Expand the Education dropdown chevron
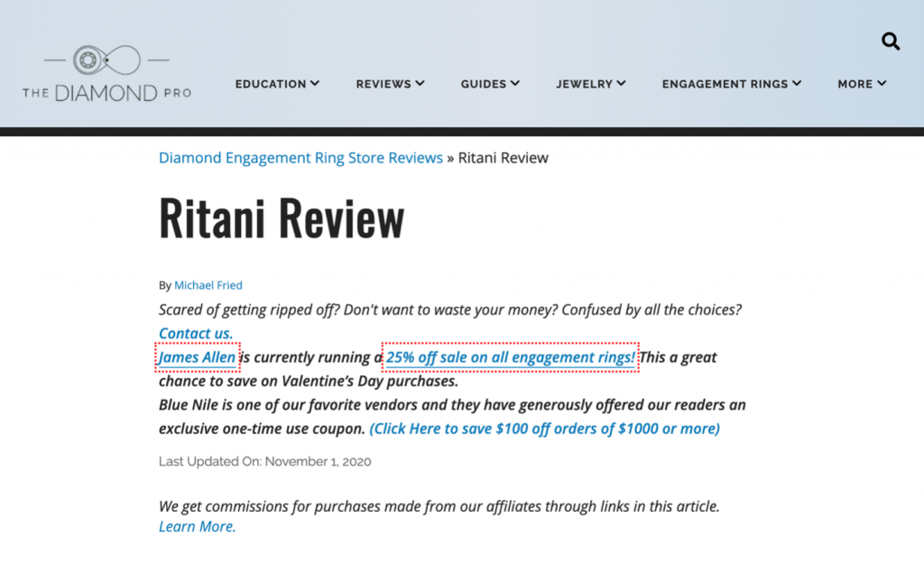924x564 pixels. [x=315, y=84]
